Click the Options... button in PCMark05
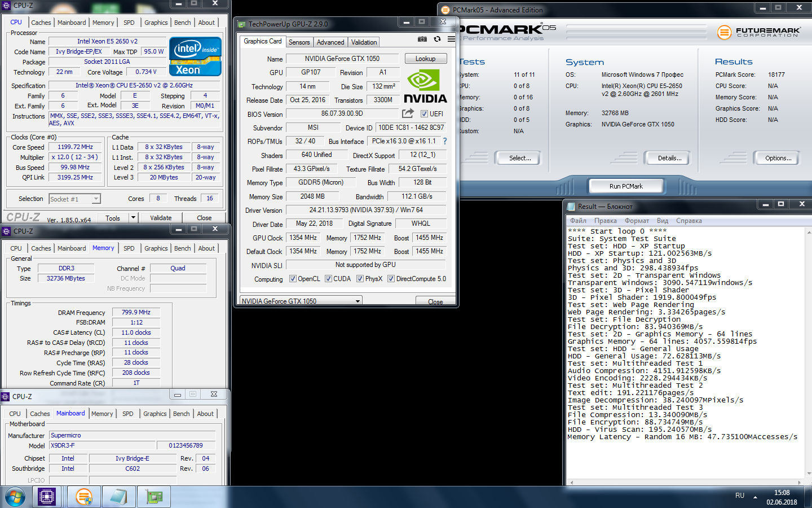Screen dimensions: 812x508 778,158
